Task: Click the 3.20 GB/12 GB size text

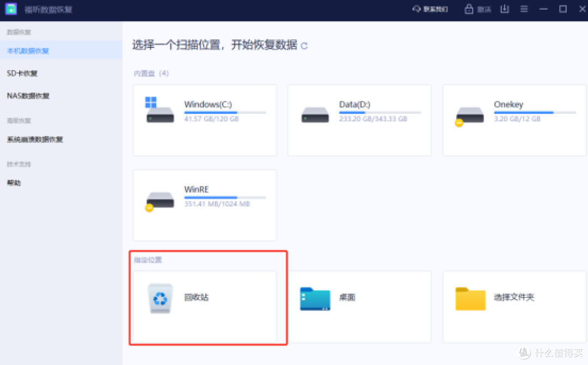Action: (517, 119)
